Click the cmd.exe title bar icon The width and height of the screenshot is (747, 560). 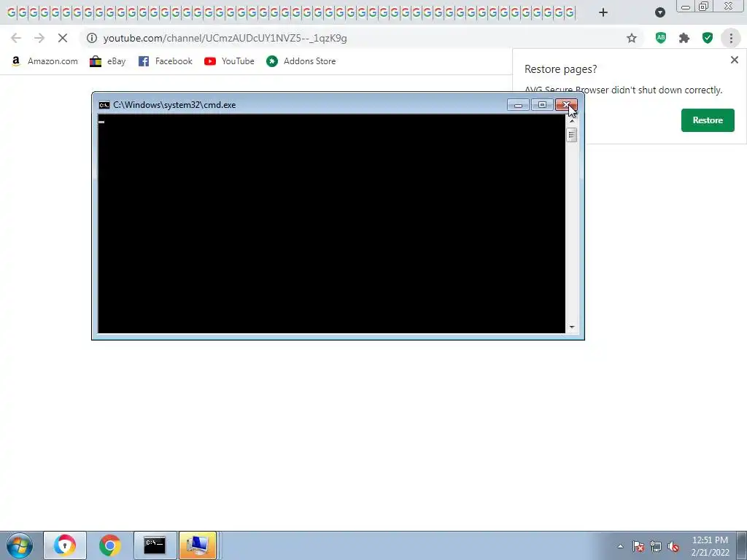[104, 105]
